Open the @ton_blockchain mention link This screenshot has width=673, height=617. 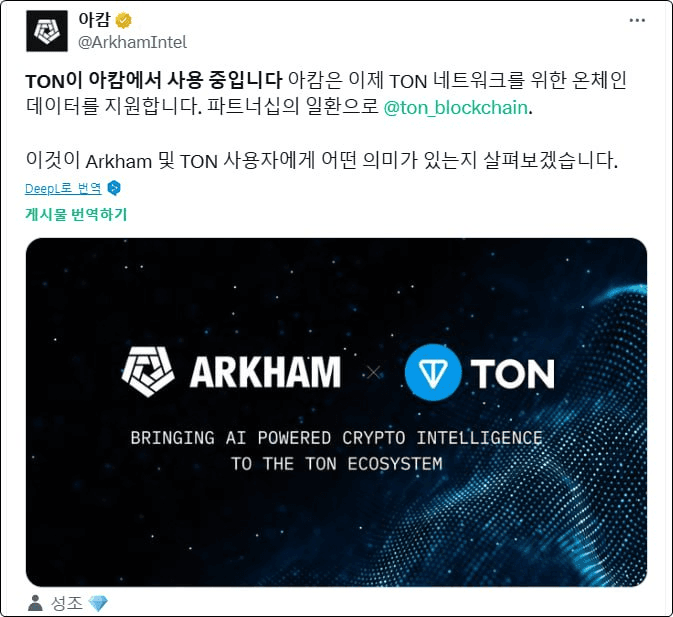click(455, 107)
